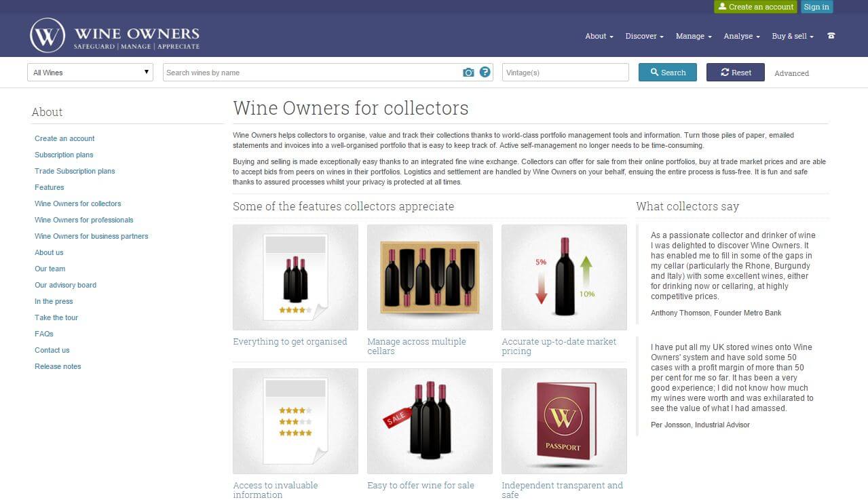Expand the All Wines dropdown
The width and height of the screenshot is (868, 504).
90,73
